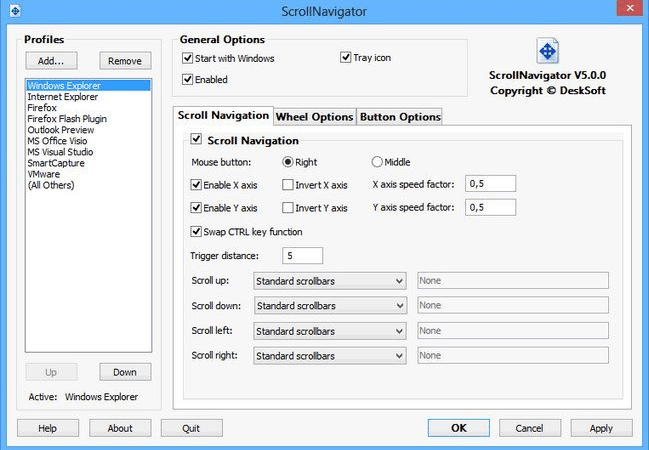Click the Trigger distance input field
This screenshot has height=450, width=649.
(303, 256)
